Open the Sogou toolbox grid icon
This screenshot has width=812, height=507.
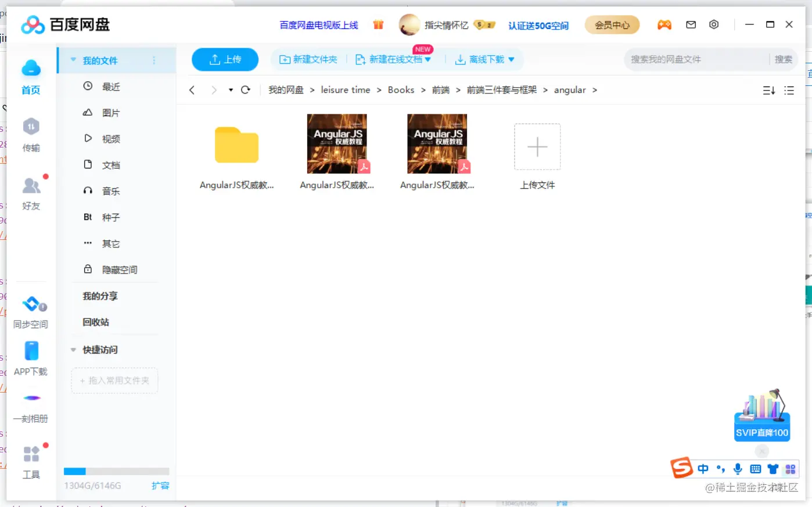click(790, 469)
